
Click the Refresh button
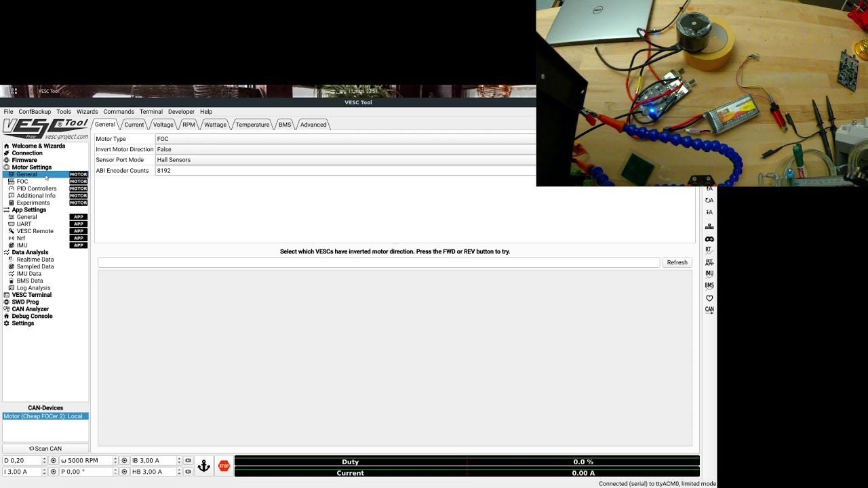click(677, 262)
